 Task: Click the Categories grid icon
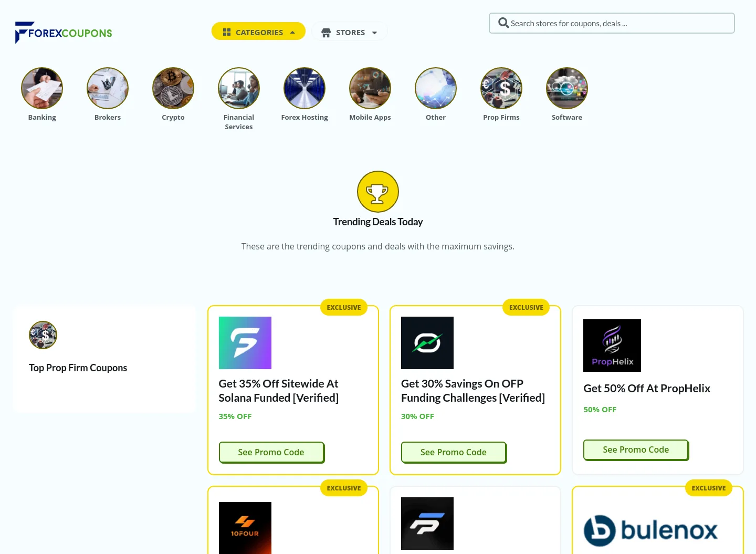[227, 32]
